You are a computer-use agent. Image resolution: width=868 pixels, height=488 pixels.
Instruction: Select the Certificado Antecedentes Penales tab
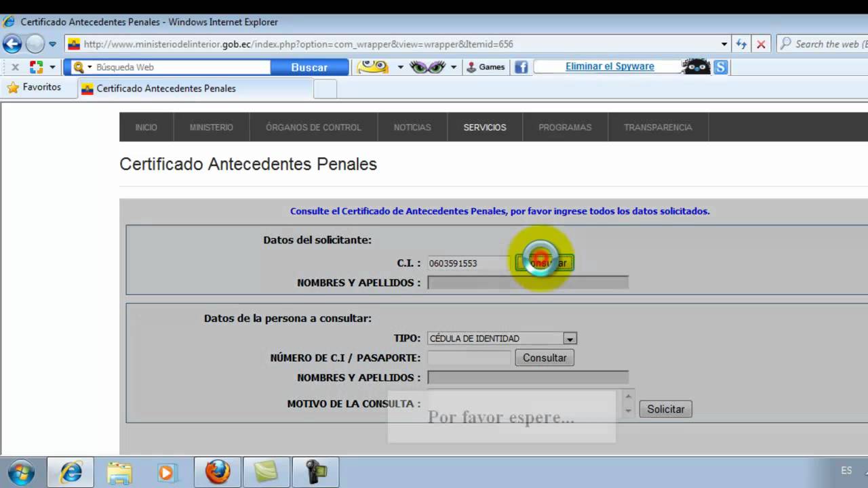195,88
